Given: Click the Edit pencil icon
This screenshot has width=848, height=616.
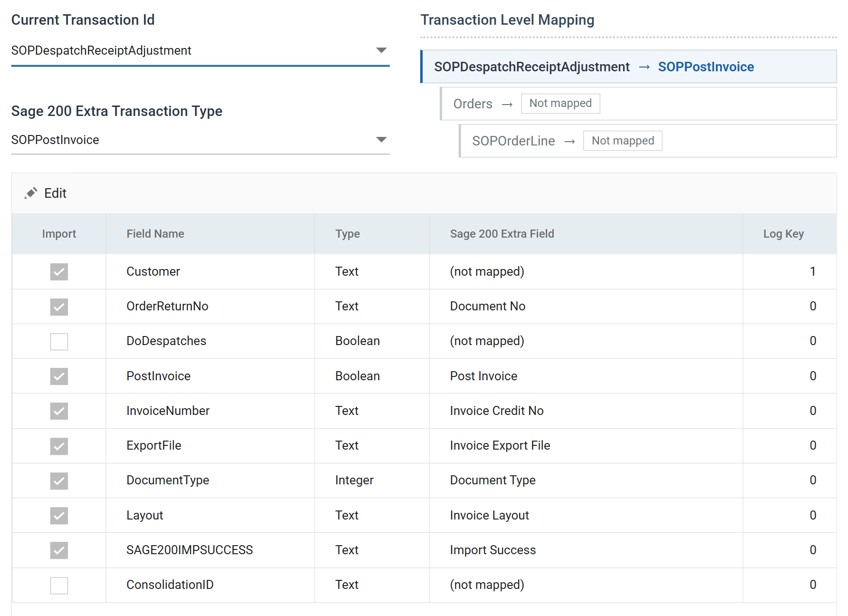Looking at the screenshot, I should (x=31, y=193).
